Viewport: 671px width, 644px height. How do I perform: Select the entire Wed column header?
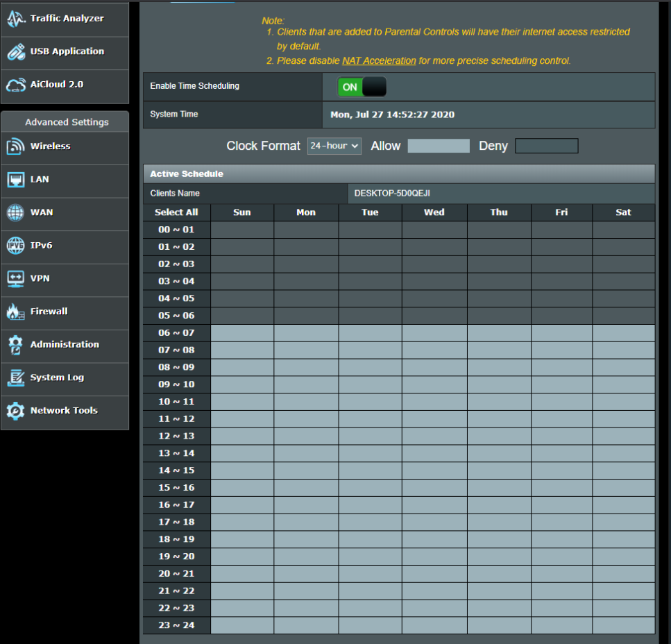(434, 212)
